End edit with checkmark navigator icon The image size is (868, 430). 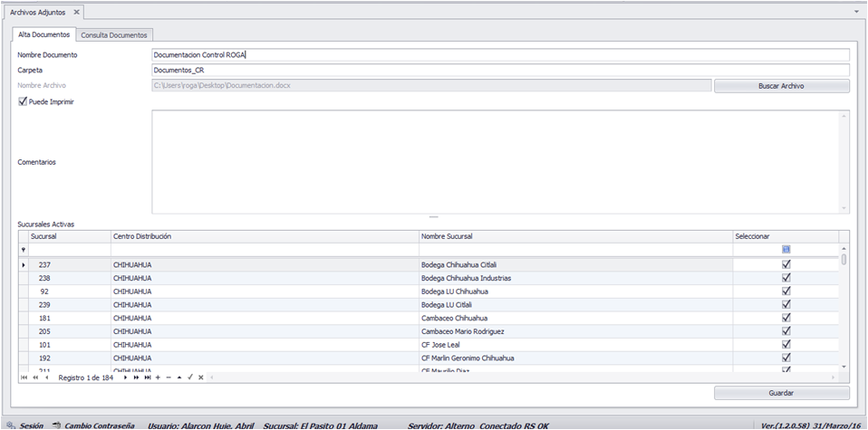point(190,377)
